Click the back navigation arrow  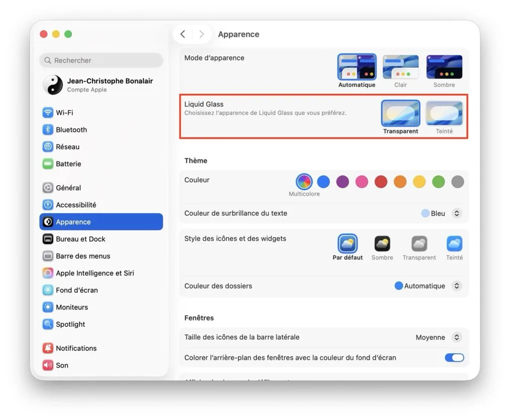(x=183, y=34)
